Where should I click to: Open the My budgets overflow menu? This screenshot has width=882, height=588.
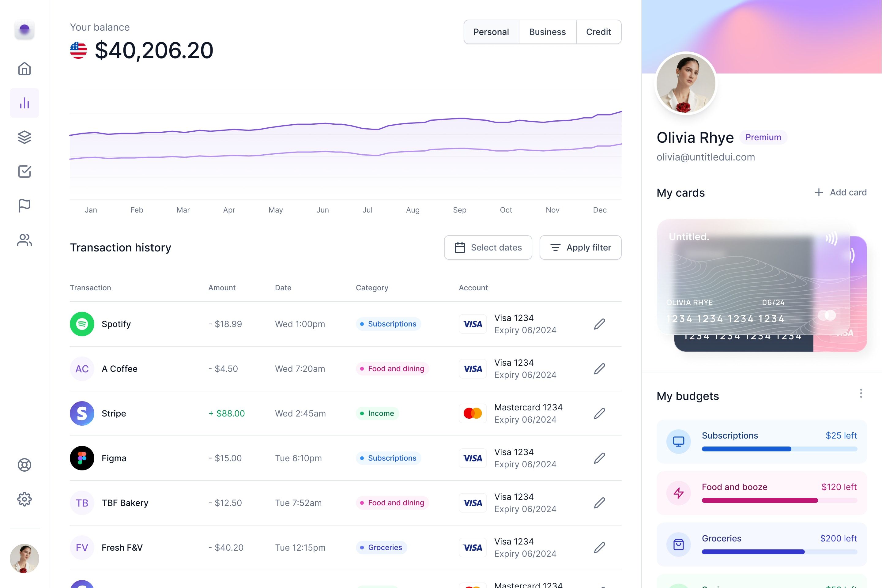[x=861, y=393]
